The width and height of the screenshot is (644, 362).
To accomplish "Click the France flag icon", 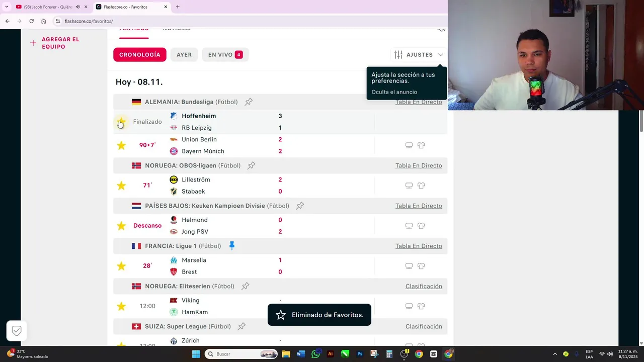I will [136, 246].
